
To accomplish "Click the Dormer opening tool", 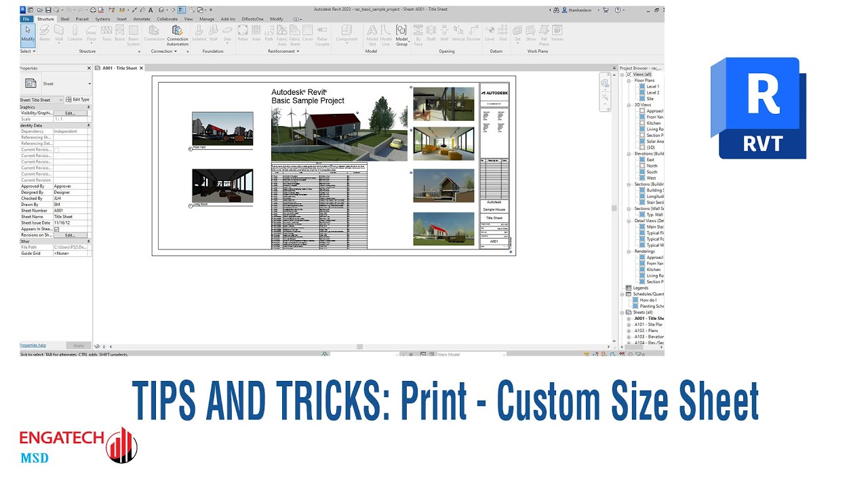I will point(474,33).
